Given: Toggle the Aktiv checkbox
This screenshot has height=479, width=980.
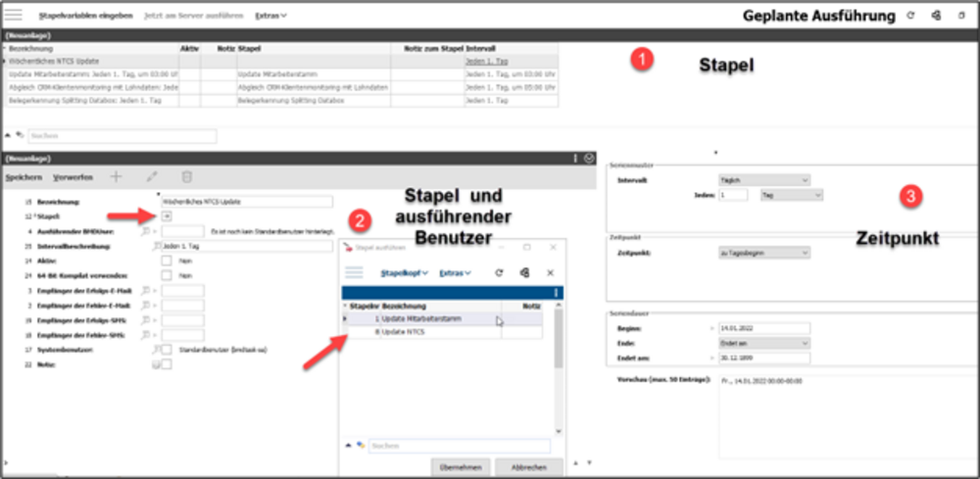Looking at the screenshot, I should (x=166, y=261).
